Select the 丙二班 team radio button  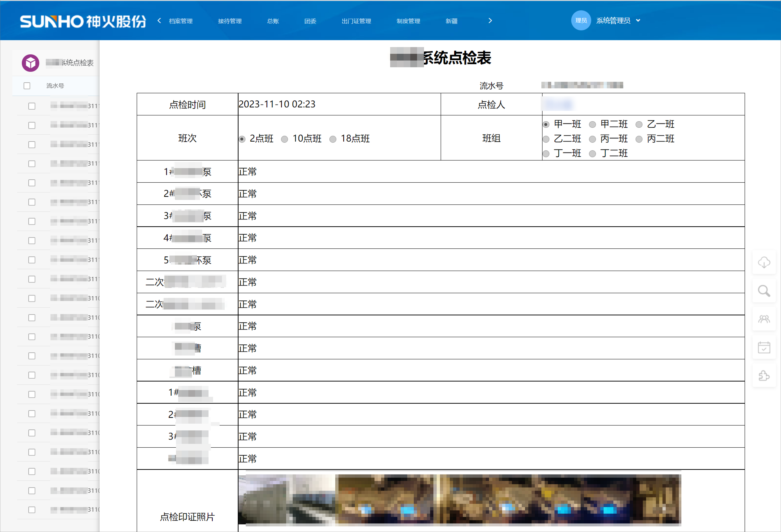click(639, 139)
